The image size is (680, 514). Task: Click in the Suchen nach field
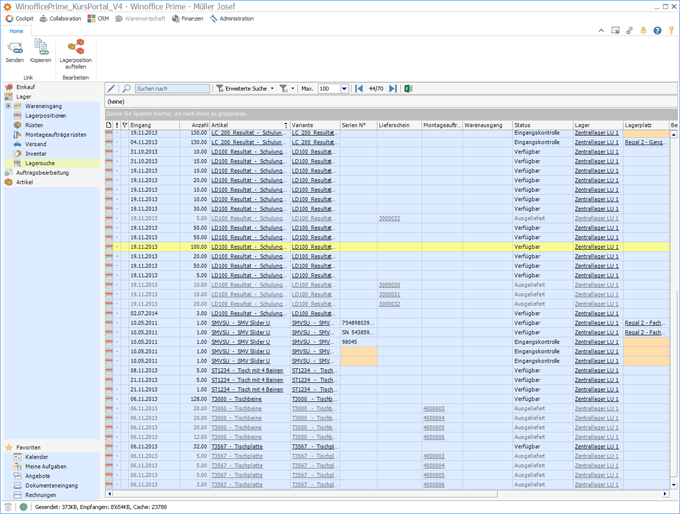click(172, 88)
